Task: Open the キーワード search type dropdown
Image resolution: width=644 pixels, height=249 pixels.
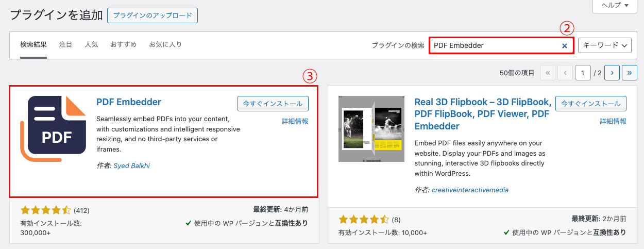Action: click(605, 45)
